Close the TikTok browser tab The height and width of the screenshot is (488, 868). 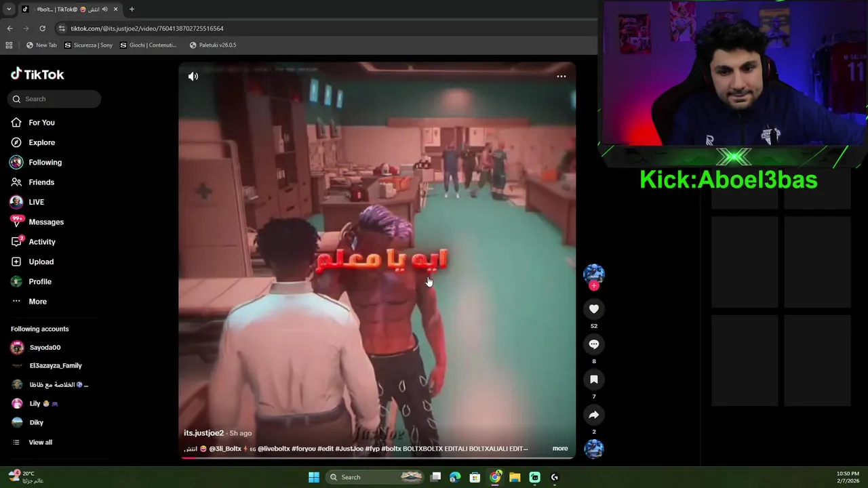click(115, 9)
